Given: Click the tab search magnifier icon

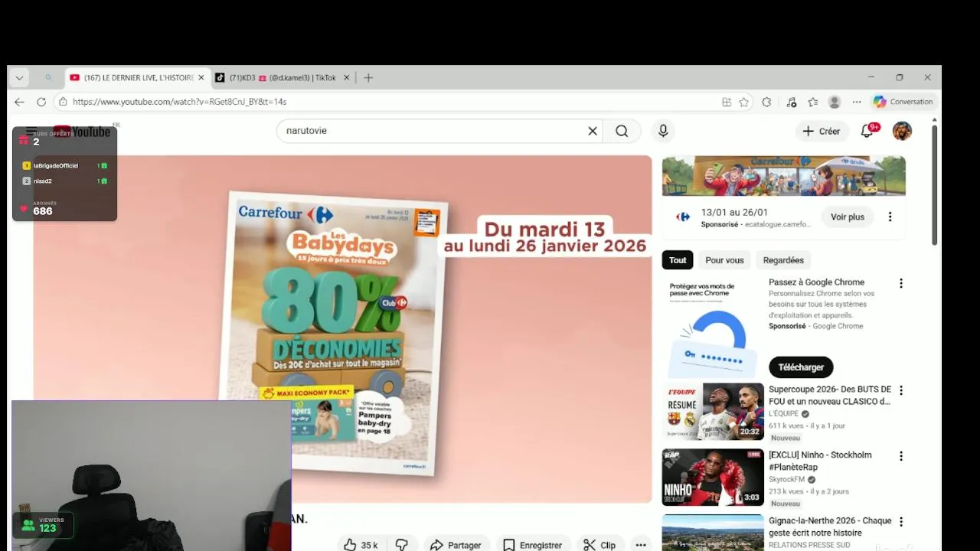Looking at the screenshot, I should pyautogui.click(x=48, y=77).
